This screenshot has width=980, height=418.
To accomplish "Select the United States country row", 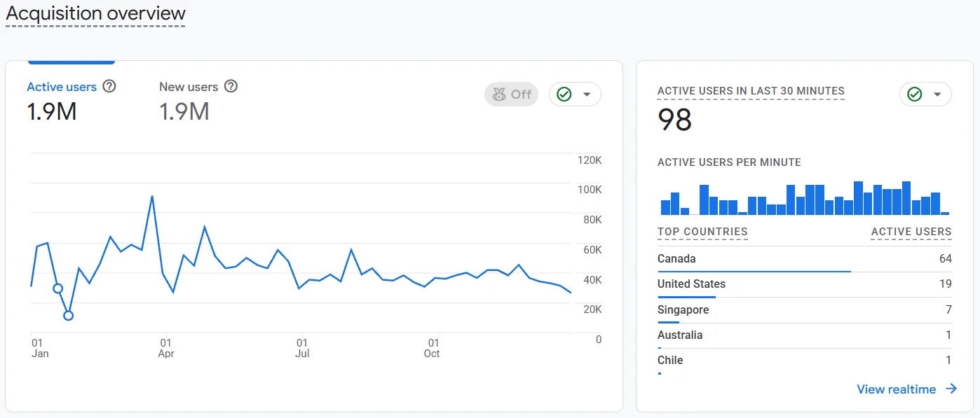I will [805, 284].
